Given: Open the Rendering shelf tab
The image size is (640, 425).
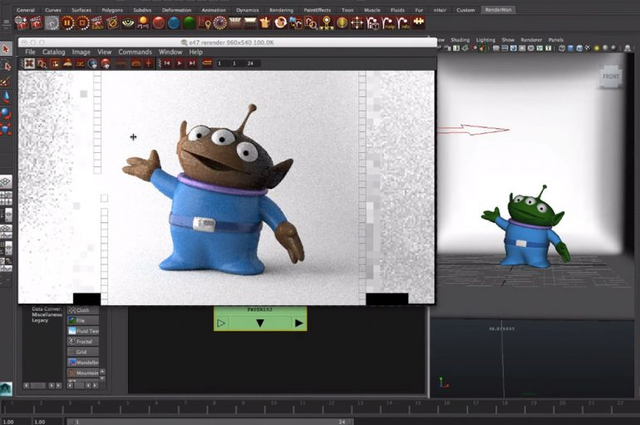Looking at the screenshot, I should [x=281, y=10].
